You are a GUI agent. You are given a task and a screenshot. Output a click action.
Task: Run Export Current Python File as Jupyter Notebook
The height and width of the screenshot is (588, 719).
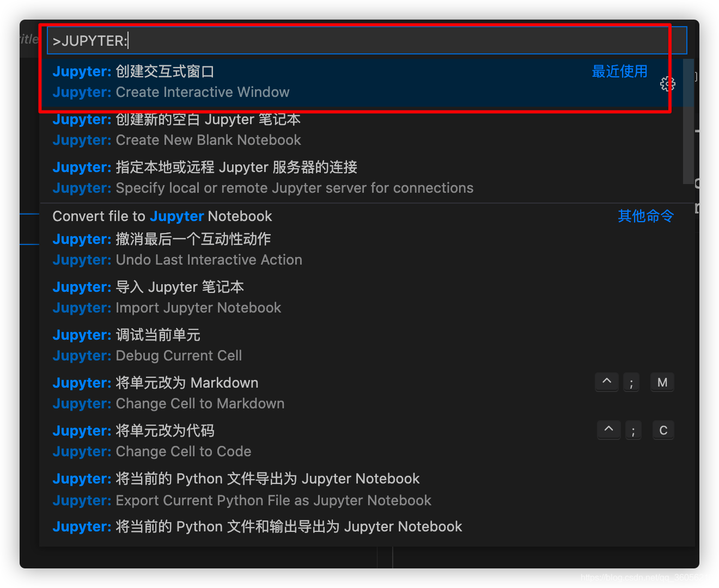coord(361,490)
